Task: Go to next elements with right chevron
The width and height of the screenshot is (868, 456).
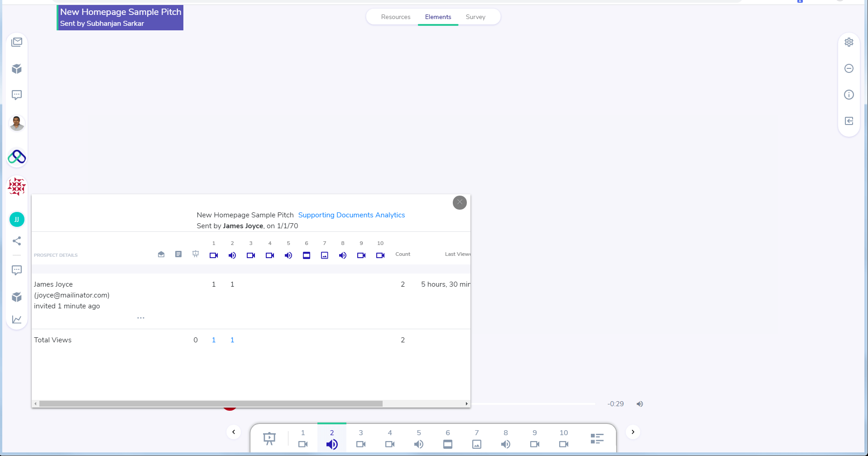Action: pyautogui.click(x=633, y=432)
